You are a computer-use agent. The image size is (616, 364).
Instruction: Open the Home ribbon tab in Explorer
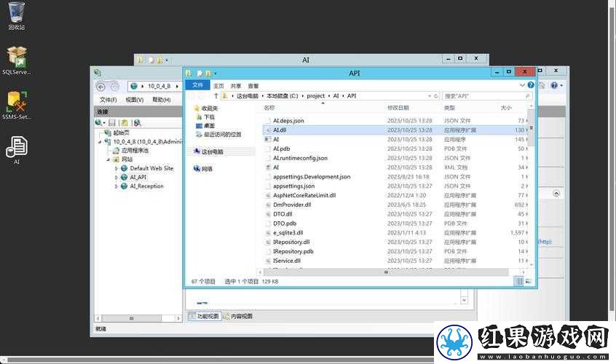click(218, 86)
